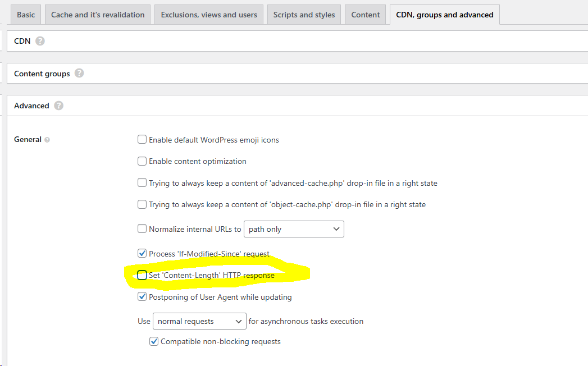Click help icon next to Content groups
The width and height of the screenshot is (588, 366).
(79, 74)
